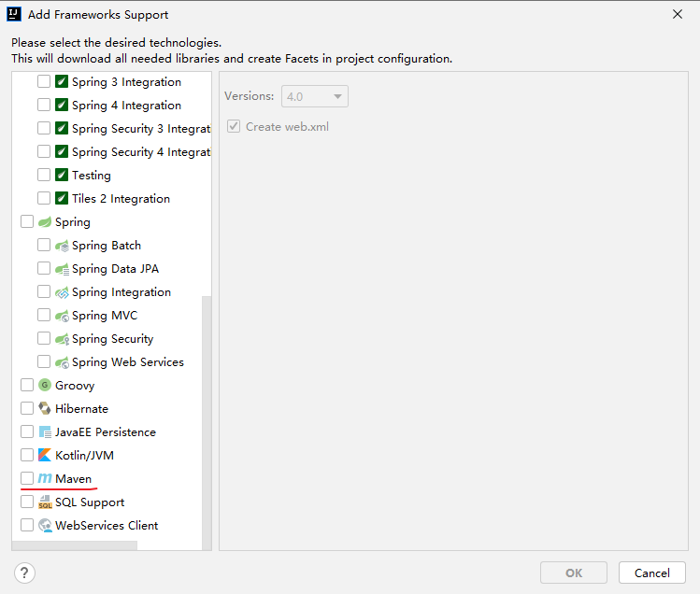This screenshot has height=594, width=700.
Task: Click the JavaEE Persistence icon
Action: 45,432
